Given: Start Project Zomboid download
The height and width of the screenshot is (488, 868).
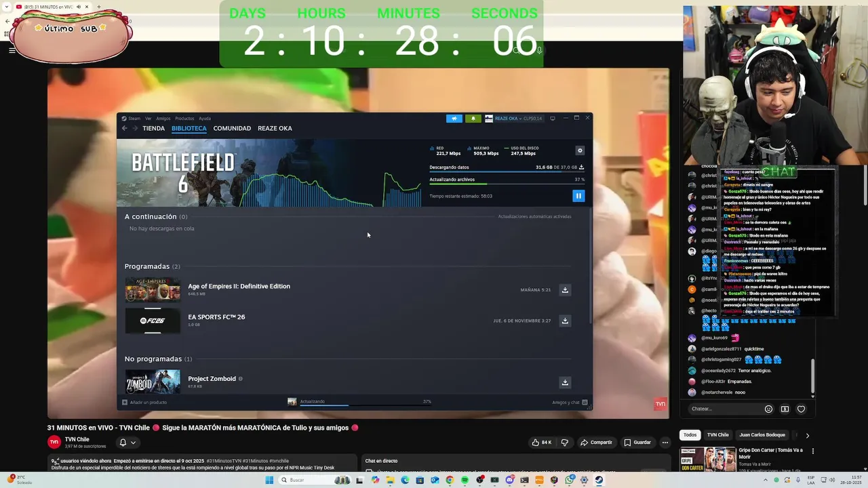Looking at the screenshot, I should click(565, 382).
